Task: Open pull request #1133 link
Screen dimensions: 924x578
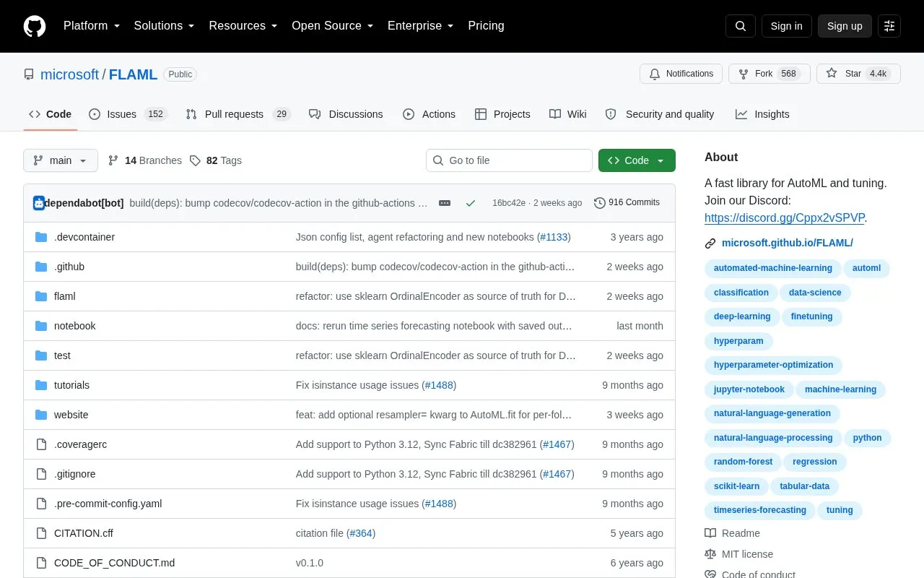Action: point(554,237)
